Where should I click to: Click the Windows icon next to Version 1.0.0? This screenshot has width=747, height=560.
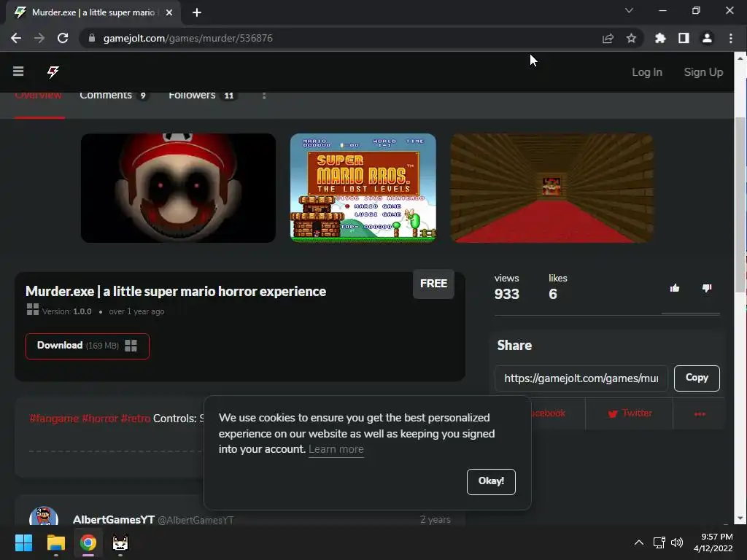(32, 309)
